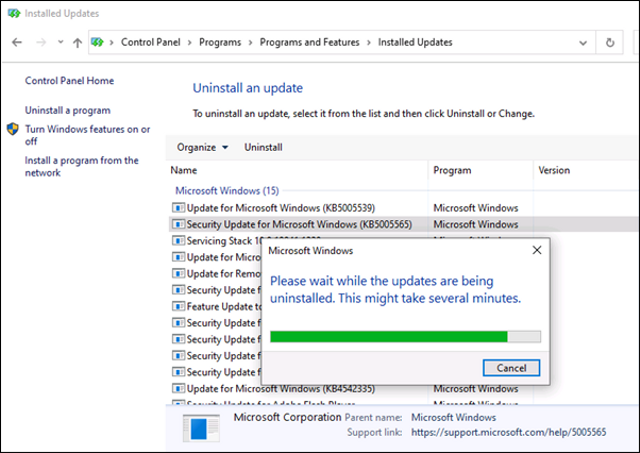Sort by the Version column header
Screen dimensions: 640x453
click(554, 170)
